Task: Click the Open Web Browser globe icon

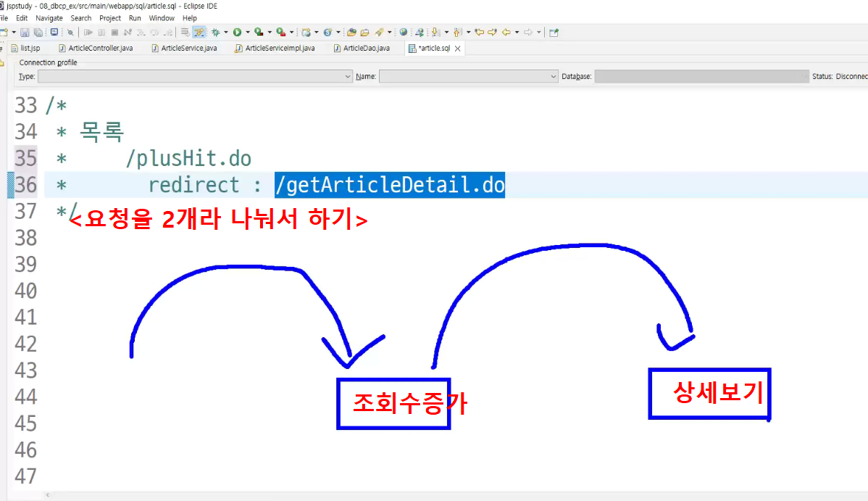Action: [x=404, y=32]
